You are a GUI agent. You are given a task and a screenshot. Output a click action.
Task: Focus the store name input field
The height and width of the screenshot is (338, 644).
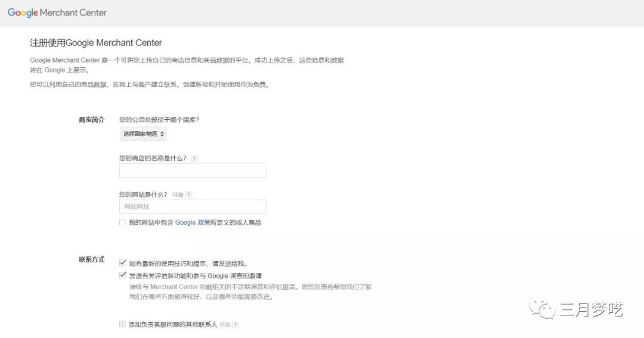pyautogui.click(x=193, y=170)
